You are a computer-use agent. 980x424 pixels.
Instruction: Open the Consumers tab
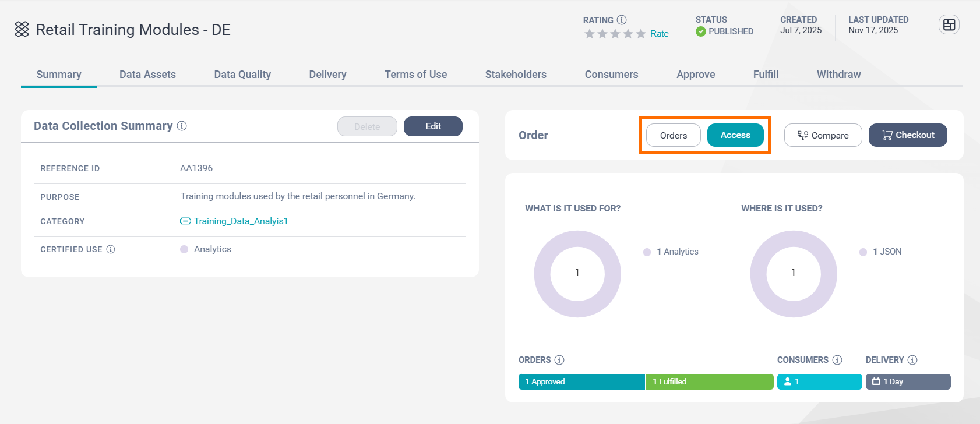coord(611,75)
